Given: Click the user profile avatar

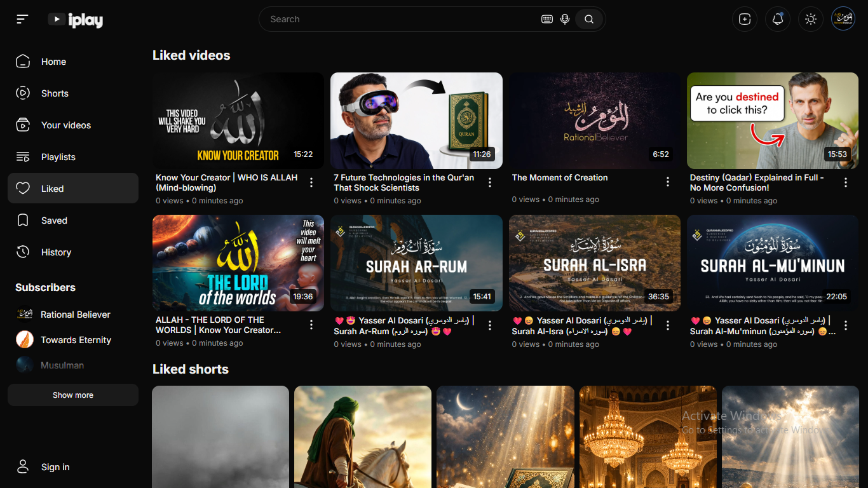Looking at the screenshot, I should 843,19.
